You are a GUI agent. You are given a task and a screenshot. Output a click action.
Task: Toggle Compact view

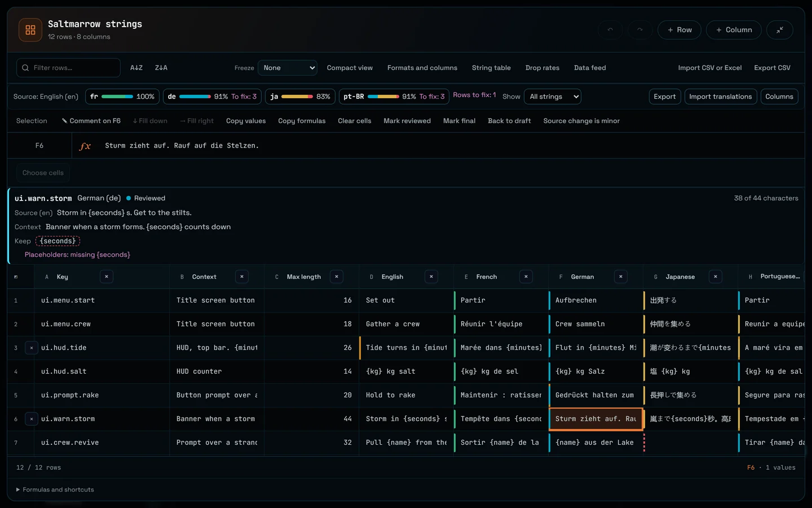tap(350, 68)
